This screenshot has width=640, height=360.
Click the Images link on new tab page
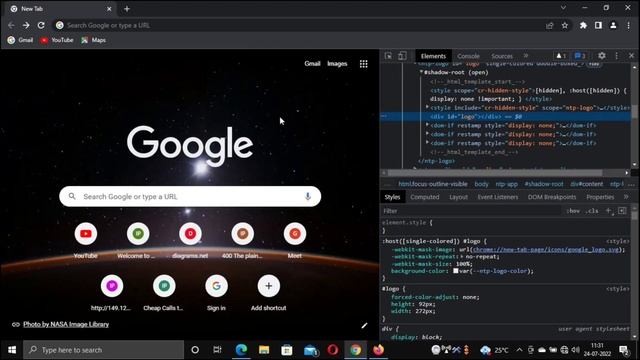click(337, 64)
